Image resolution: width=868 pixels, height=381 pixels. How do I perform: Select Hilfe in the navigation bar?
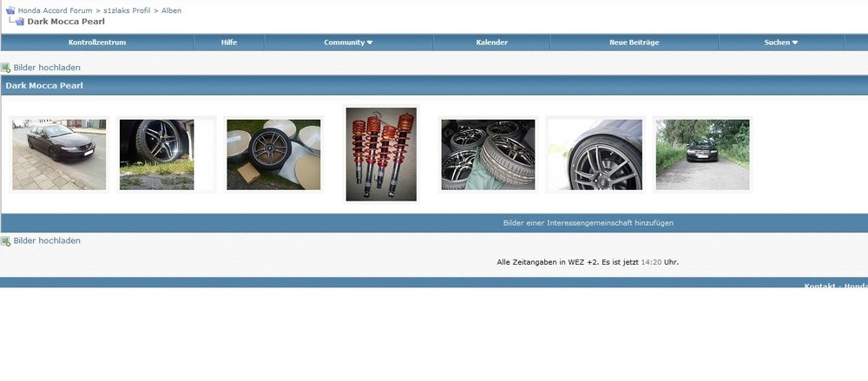(x=229, y=43)
